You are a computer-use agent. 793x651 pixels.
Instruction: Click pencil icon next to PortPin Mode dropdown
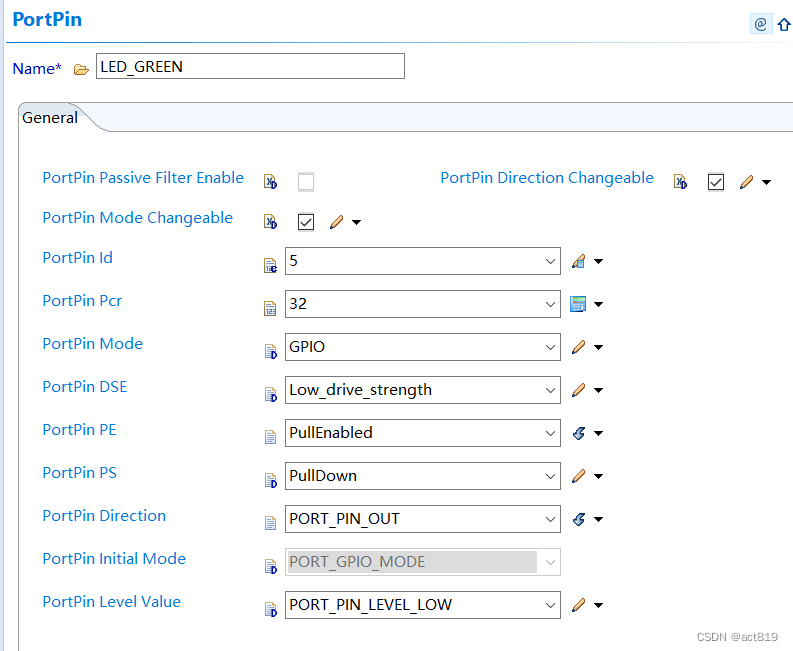(x=578, y=348)
